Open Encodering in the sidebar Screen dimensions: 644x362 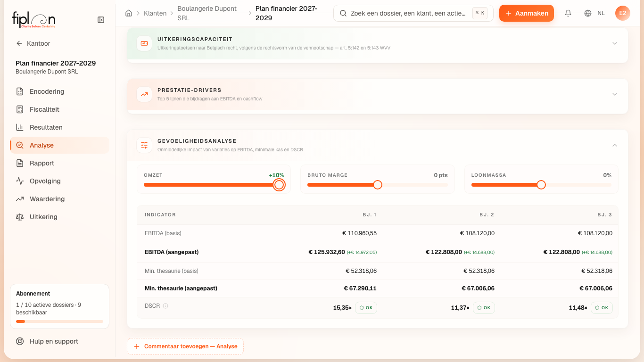tap(59, 91)
